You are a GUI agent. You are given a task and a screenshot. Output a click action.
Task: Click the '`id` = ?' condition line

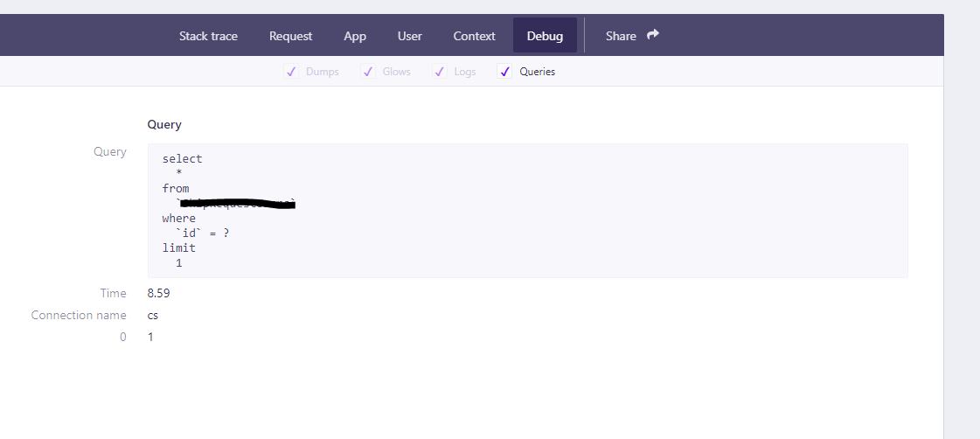(x=202, y=233)
